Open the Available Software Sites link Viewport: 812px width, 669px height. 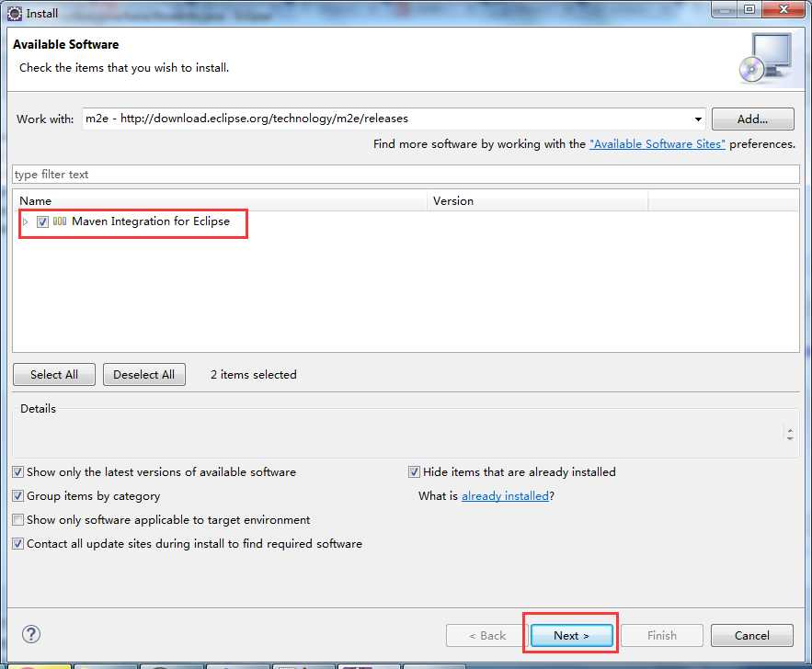(658, 144)
